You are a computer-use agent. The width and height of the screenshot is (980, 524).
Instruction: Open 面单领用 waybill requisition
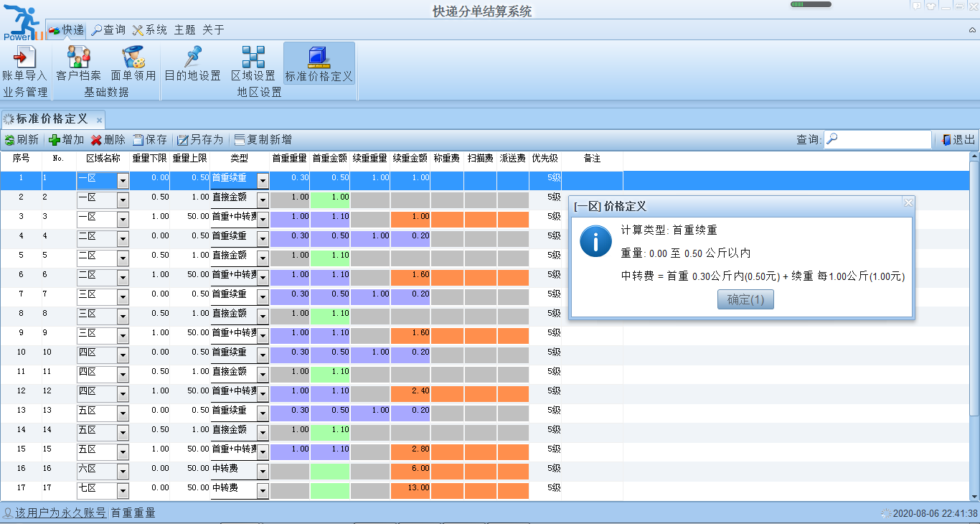[133, 63]
